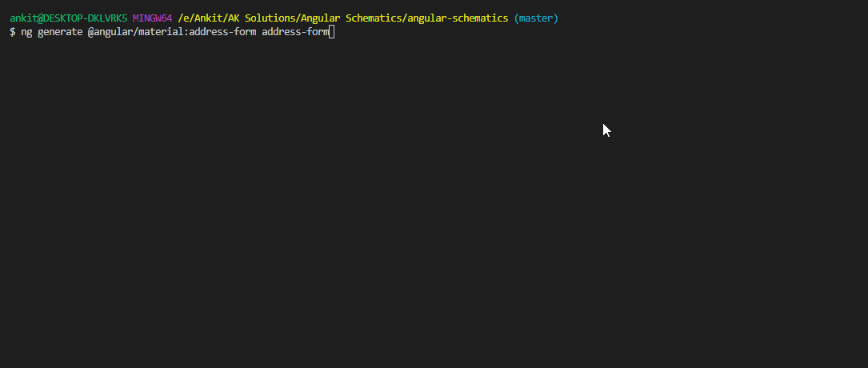868x368 pixels.
Task: Click the ng command word
Action: [26, 32]
